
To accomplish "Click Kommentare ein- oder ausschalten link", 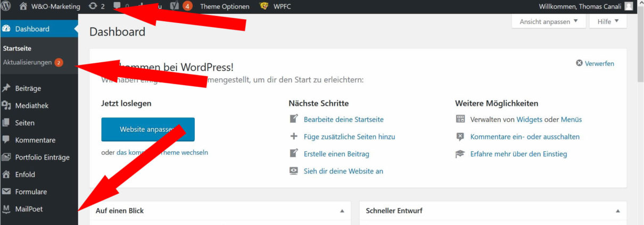I will coord(525,137).
